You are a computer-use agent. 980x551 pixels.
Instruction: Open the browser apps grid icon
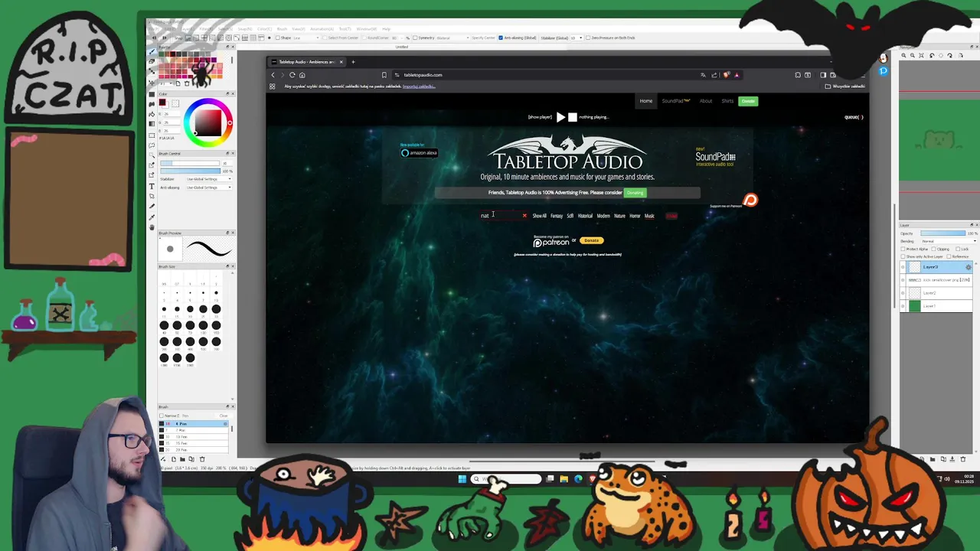tap(272, 86)
